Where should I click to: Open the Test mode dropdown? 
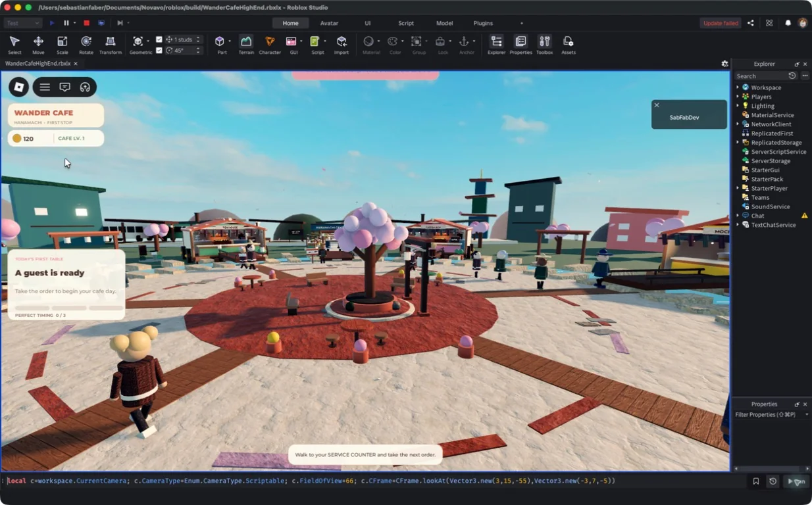pyautogui.click(x=23, y=23)
